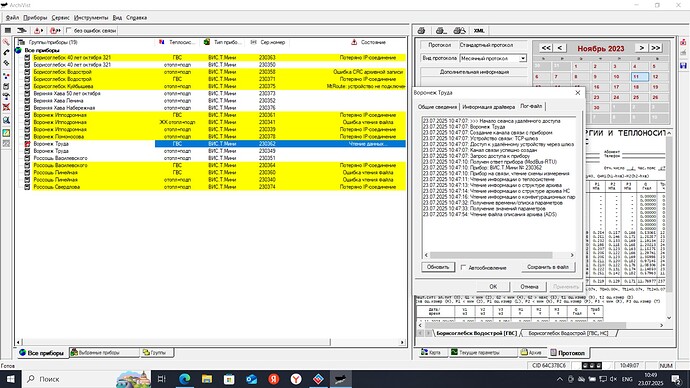690x388 pixels.
Task: Click the log file horizontal scrollbar
Action: tap(499, 255)
